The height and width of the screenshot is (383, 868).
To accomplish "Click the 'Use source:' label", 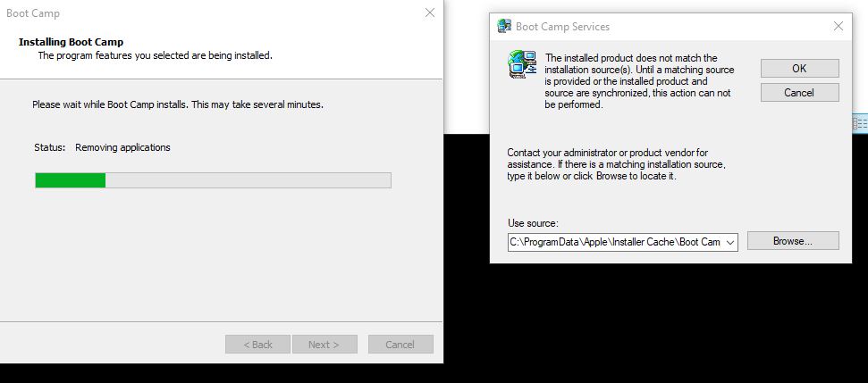I will click(x=533, y=223).
